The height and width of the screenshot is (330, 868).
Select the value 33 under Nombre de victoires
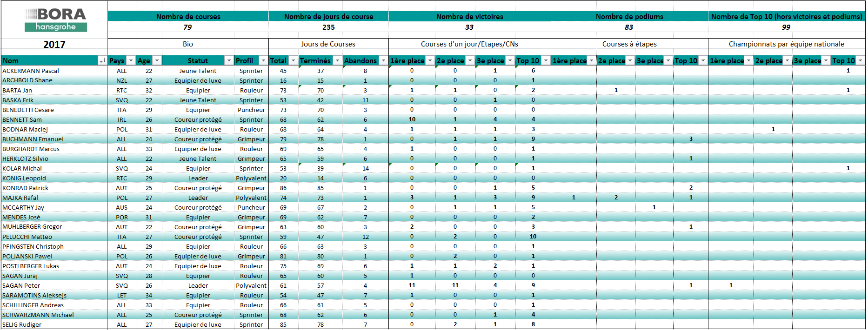tap(469, 27)
